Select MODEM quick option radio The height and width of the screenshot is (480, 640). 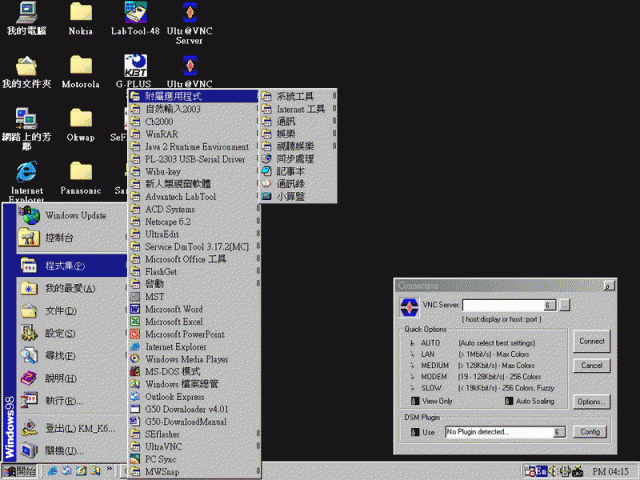[412, 377]
